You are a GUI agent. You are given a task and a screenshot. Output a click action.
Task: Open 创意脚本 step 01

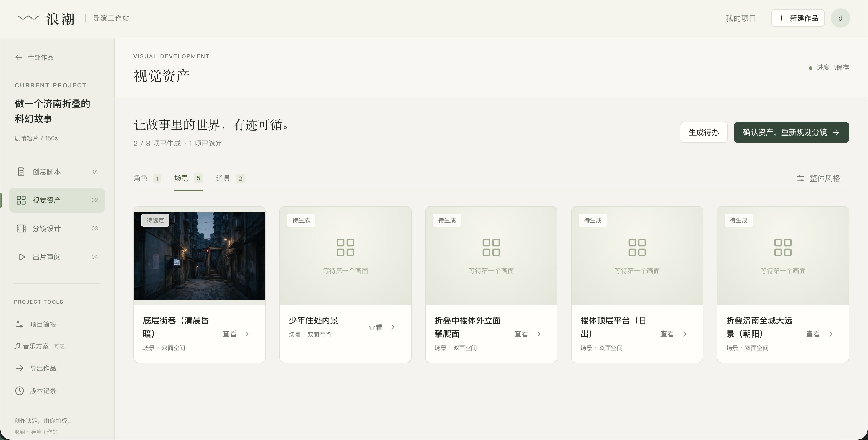tap(57, 172)
